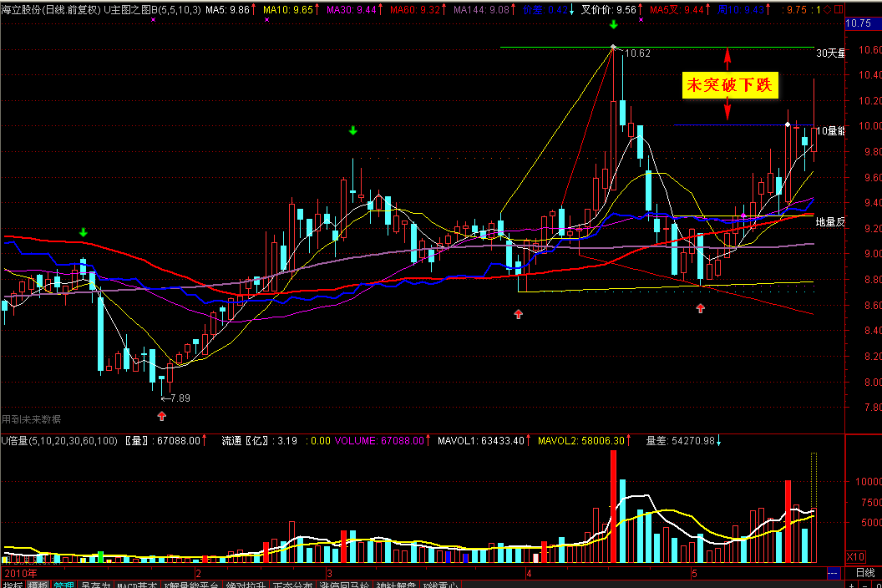The width and height of the screenshot is (882, 588).
Task: Click first magenta X marker near header left
Action: coord(154,20)
